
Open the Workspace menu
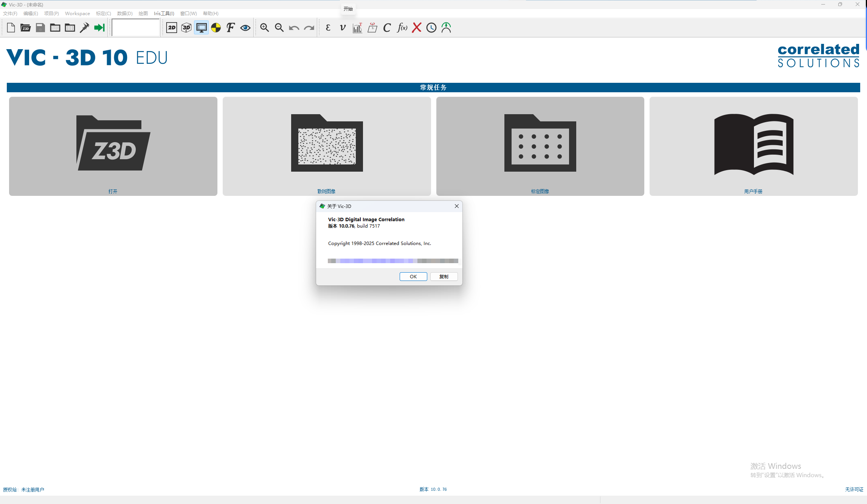click(x=77, y=14)
